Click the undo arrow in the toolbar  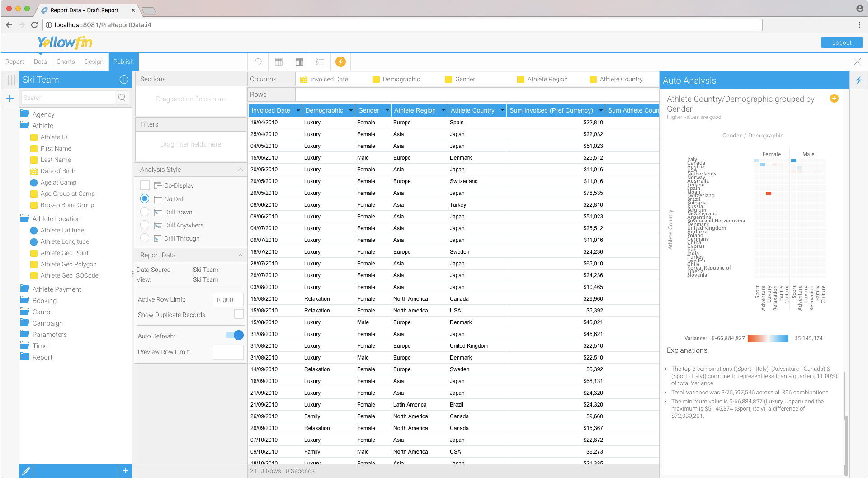click(x=258, y=62)
